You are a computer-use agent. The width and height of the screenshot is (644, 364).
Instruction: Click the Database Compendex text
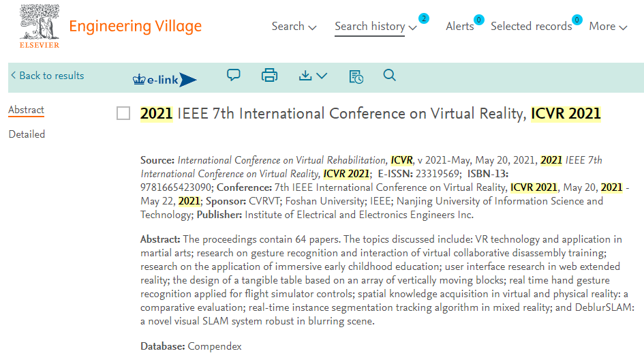(x=191, y=346)
